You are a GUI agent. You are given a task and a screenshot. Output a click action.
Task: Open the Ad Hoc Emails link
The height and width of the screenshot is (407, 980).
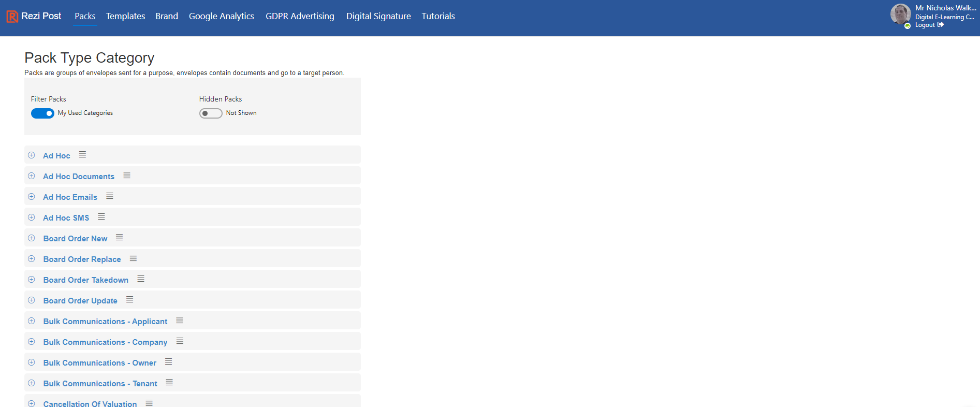pos(70,197)
